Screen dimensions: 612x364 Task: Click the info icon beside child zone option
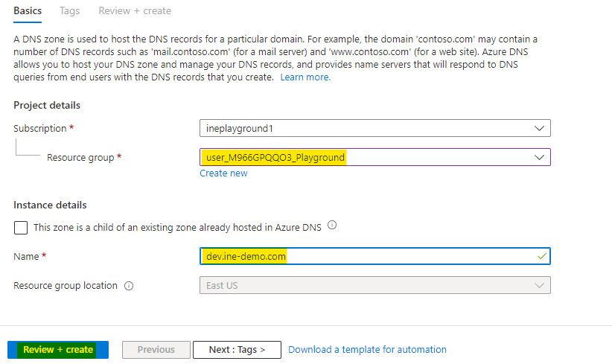point(332,226)
